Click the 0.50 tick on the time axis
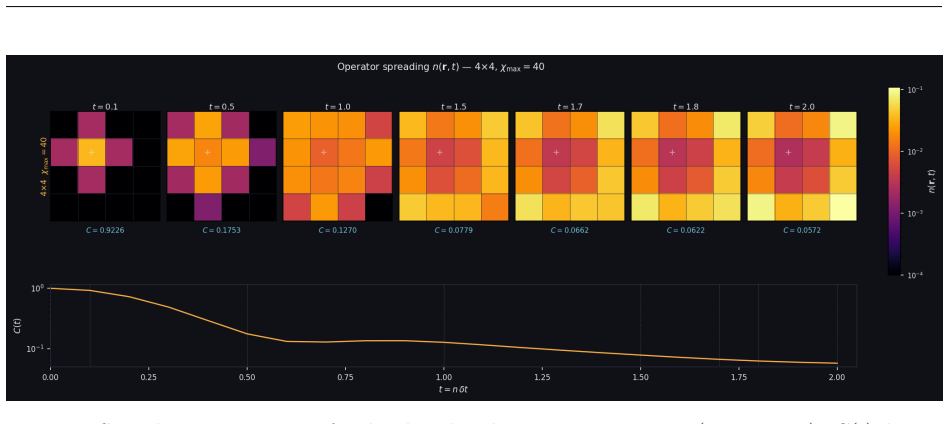 pyautogui.click(x=247, y=376)
